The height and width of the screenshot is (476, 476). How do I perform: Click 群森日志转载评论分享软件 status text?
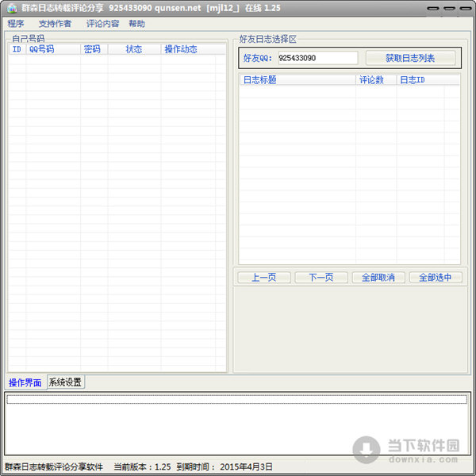(54, 466)
